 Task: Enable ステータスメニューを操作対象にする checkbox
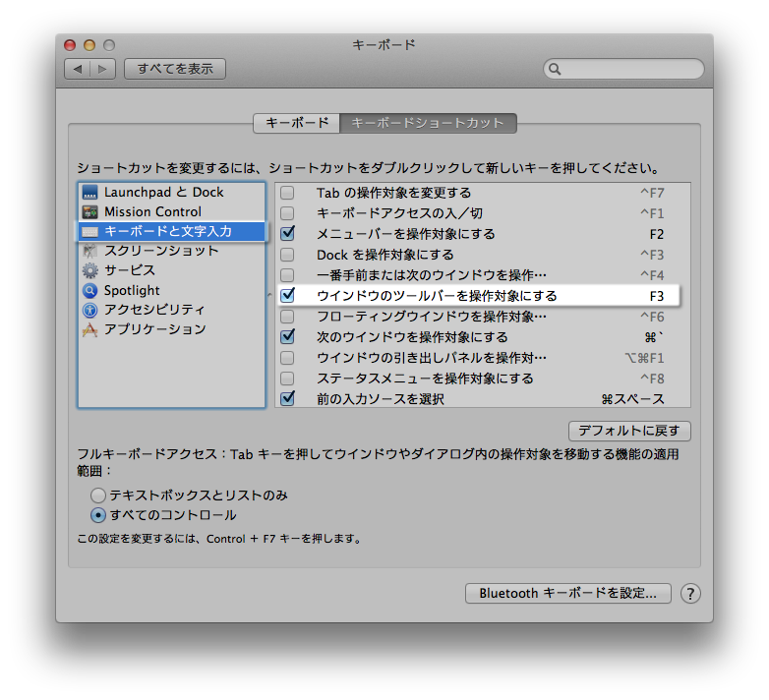point(287,379)
